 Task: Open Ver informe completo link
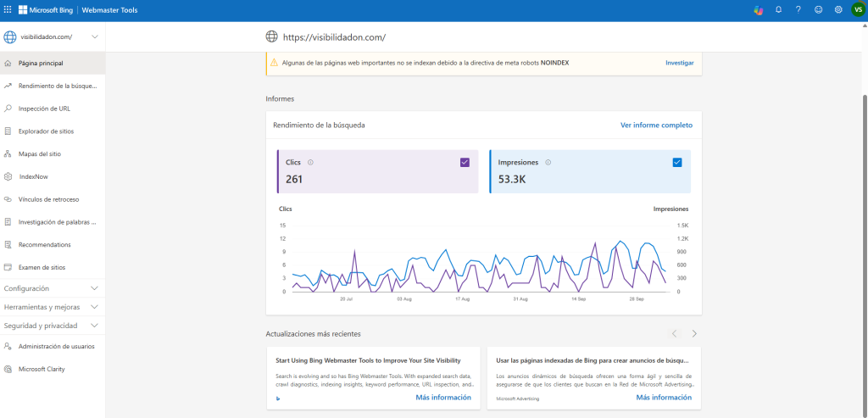click(656, 125)
